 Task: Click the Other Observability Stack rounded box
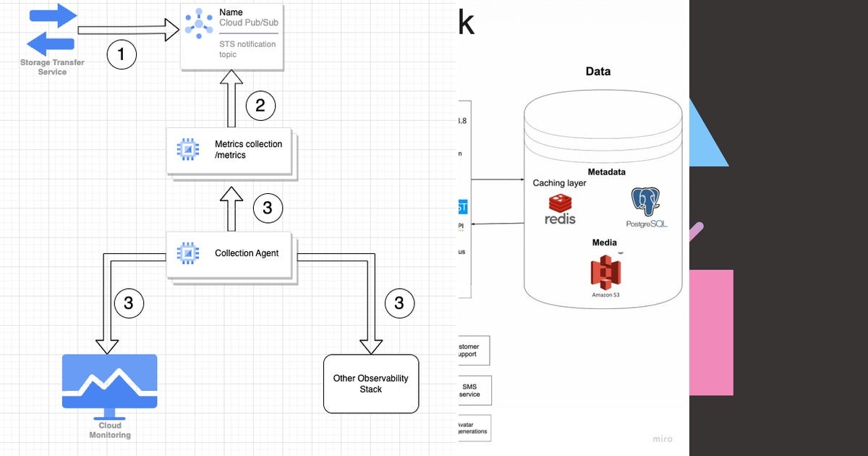[370, 384]
